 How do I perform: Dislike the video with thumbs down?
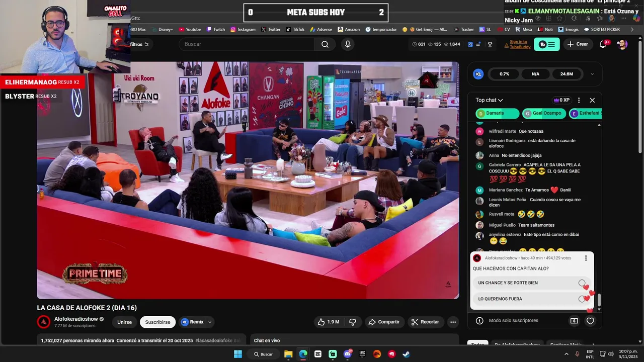[353, 322]
